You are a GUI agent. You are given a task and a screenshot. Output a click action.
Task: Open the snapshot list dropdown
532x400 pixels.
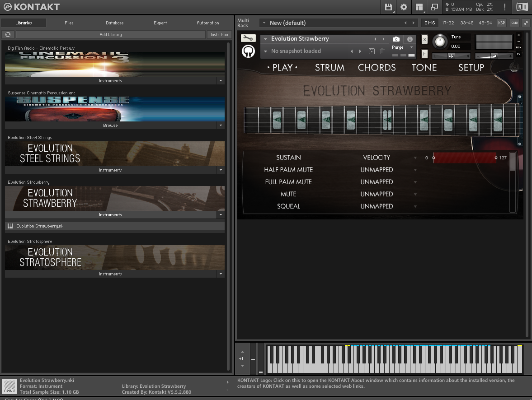266,51
